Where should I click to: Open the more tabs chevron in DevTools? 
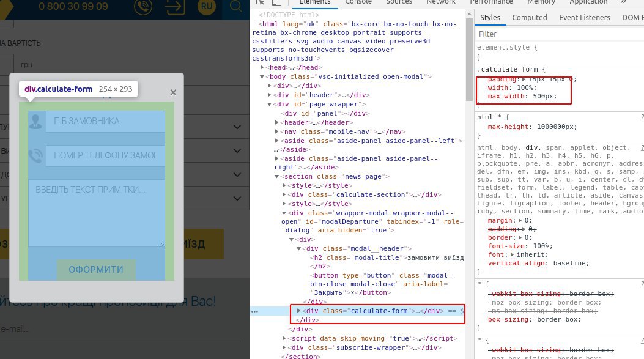[x=623, y=2]
